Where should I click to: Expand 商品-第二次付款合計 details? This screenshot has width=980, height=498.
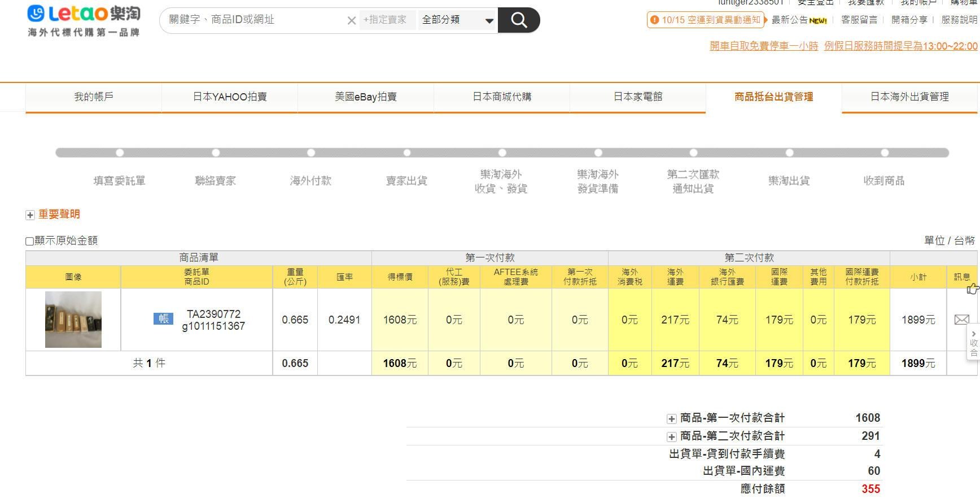[671, 437]
